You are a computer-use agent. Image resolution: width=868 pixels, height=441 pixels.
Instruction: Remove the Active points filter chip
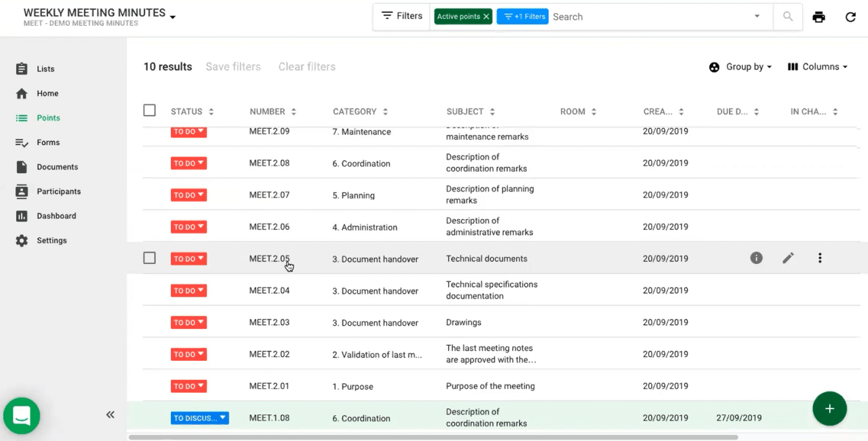click(x=486, y=17)
